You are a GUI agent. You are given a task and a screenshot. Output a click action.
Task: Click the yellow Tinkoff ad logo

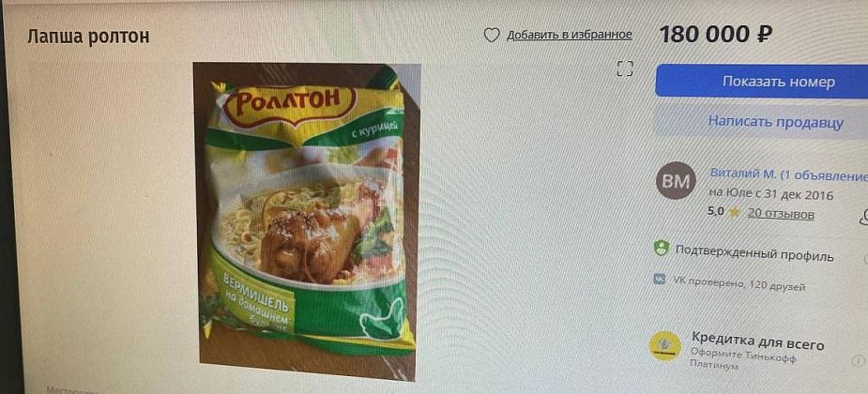[665, 347]
